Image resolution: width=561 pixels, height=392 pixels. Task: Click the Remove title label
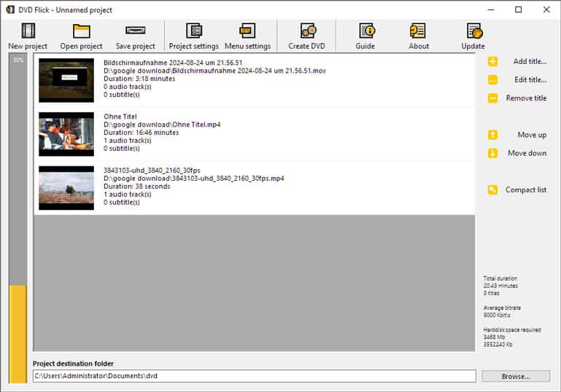[526, 98]
